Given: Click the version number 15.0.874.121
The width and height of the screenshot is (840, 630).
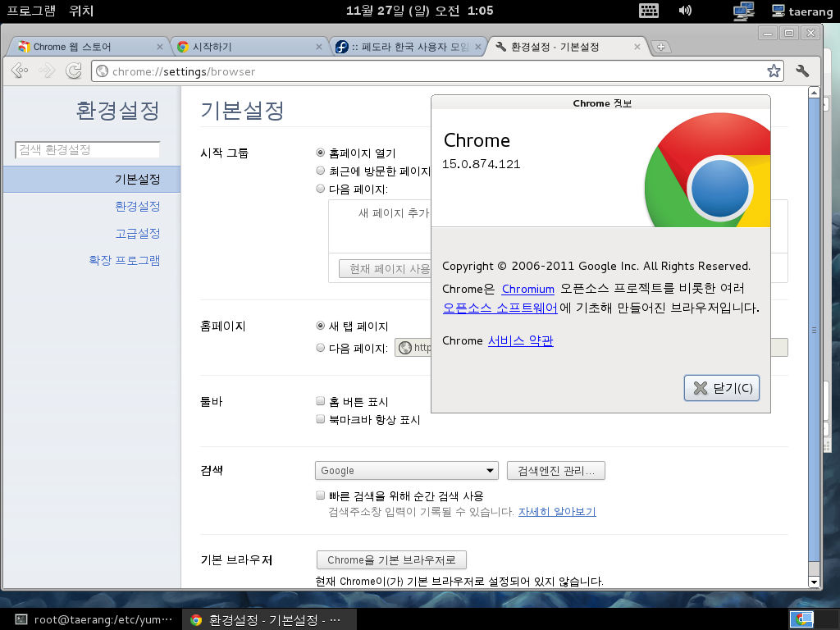Looking at the screenshot, I should tap(481, 164).
